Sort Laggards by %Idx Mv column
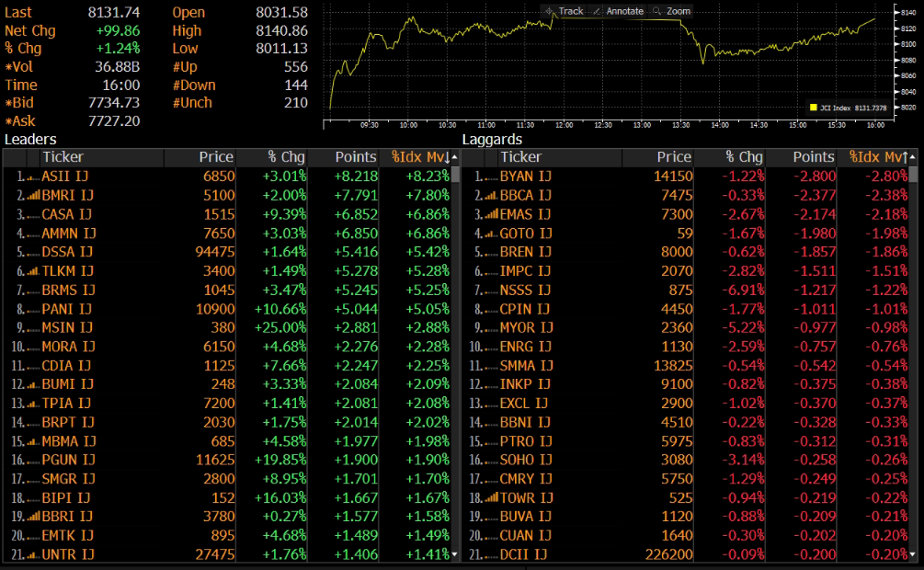Screen dimensions: 924x570 [x=877, y=157]
